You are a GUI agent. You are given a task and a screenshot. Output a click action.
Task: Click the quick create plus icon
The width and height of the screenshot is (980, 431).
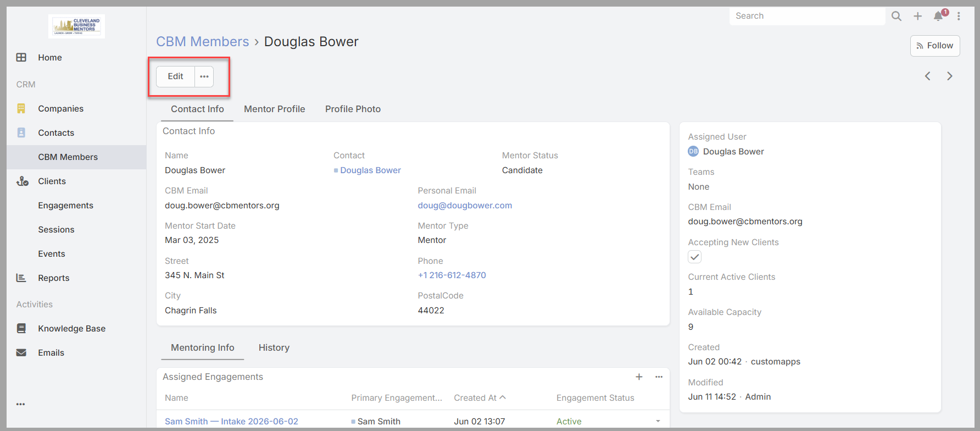click(x=918, y=16)
